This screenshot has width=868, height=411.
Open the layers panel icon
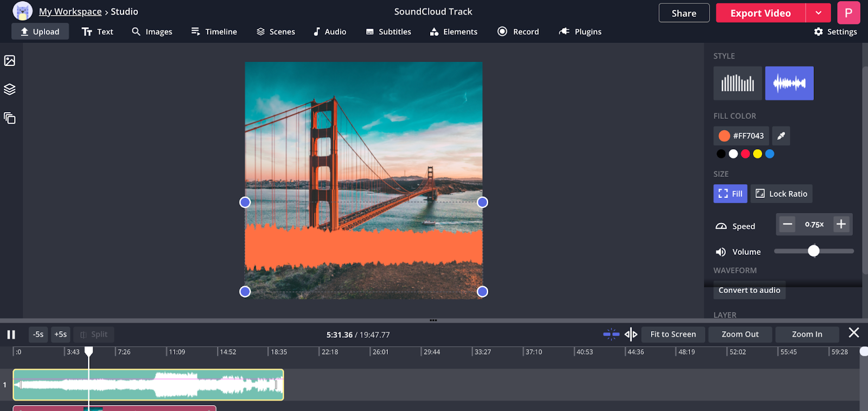[10, 89]
